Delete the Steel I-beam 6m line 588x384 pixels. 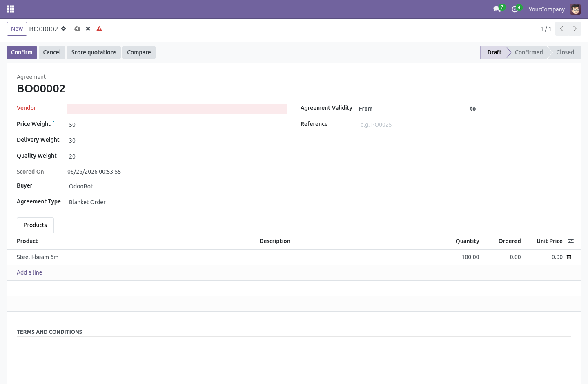569,257
